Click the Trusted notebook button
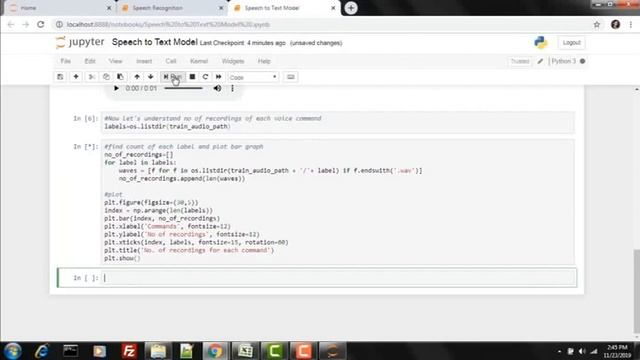Image resolution: width=640 pixels, height=360 pixels. pyautogui.click(x=520, y=61)
